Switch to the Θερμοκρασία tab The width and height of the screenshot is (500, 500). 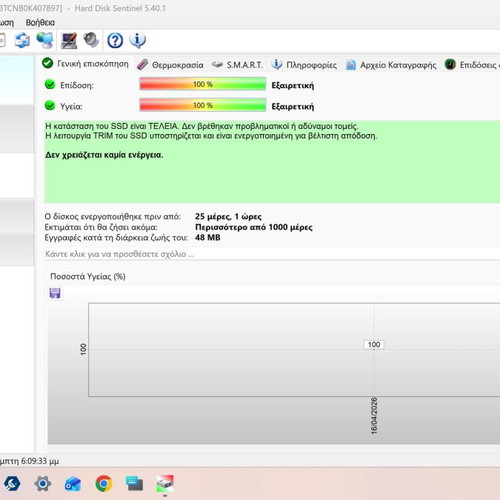click(170, 65)
